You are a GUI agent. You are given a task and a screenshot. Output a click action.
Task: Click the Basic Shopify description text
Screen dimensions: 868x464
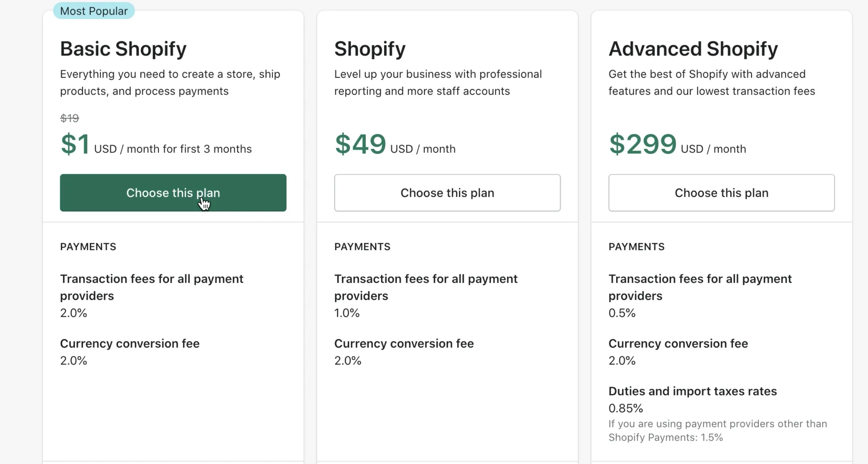click(x=170, y=82)
